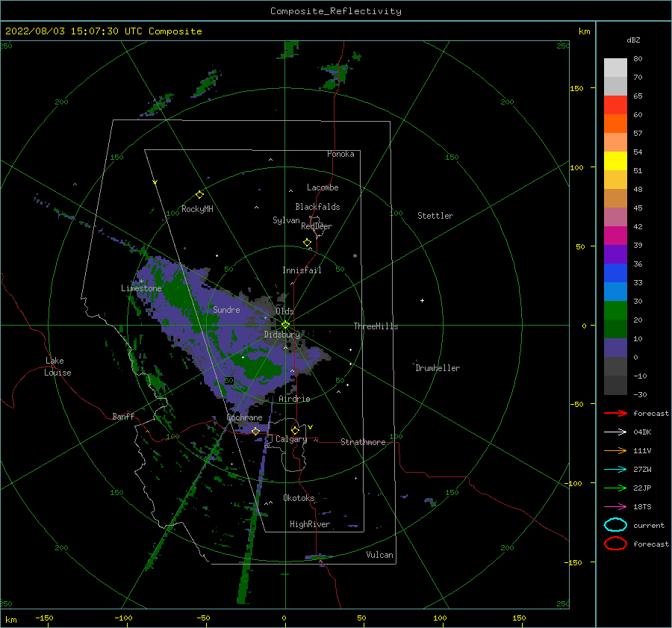Viewport: 672px width, 628px height.
Task: Click the orange 111V arrow in legend
Action: 615,450
